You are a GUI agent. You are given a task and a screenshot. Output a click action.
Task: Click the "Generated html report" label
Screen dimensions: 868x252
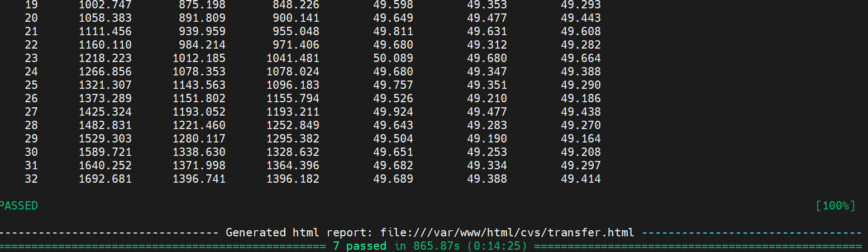299,232
